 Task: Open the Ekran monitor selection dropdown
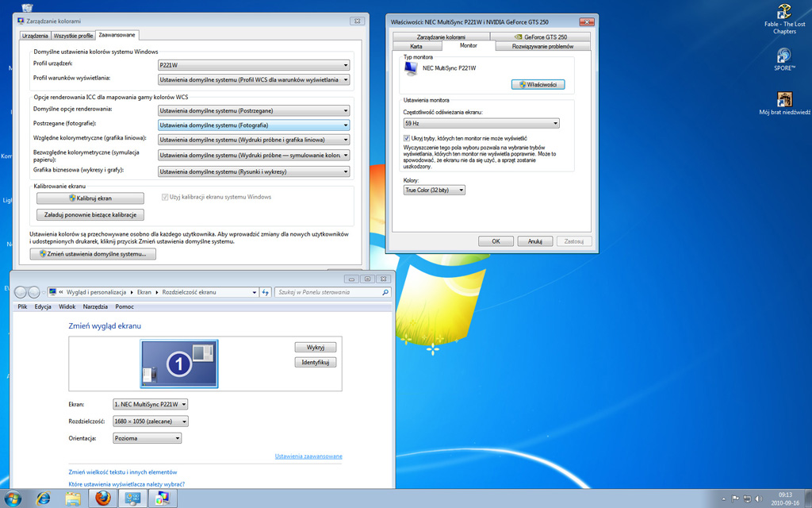(150, 404)
